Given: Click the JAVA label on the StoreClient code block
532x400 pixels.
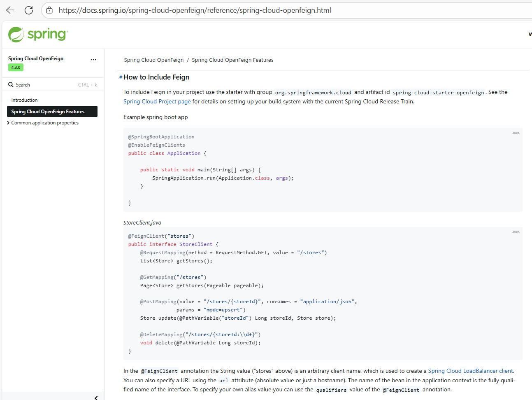Looking at the screenshot, I should (x=516, y=232).
